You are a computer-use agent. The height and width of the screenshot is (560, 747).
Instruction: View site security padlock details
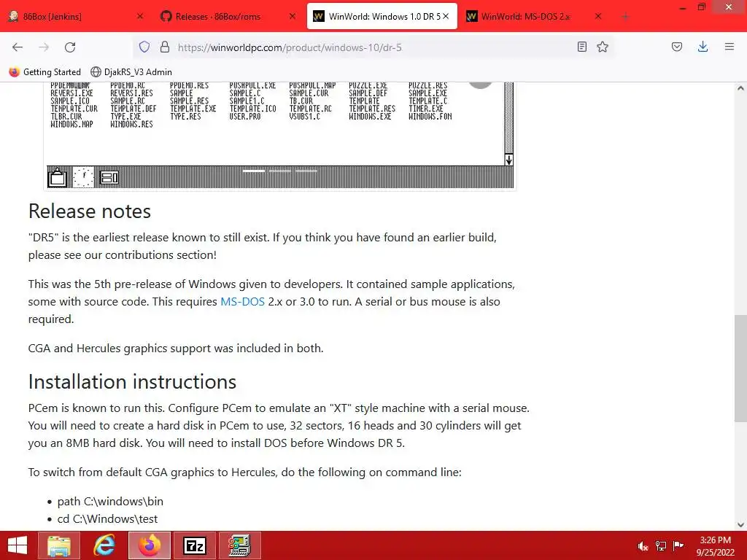click(x=165, y=47)
